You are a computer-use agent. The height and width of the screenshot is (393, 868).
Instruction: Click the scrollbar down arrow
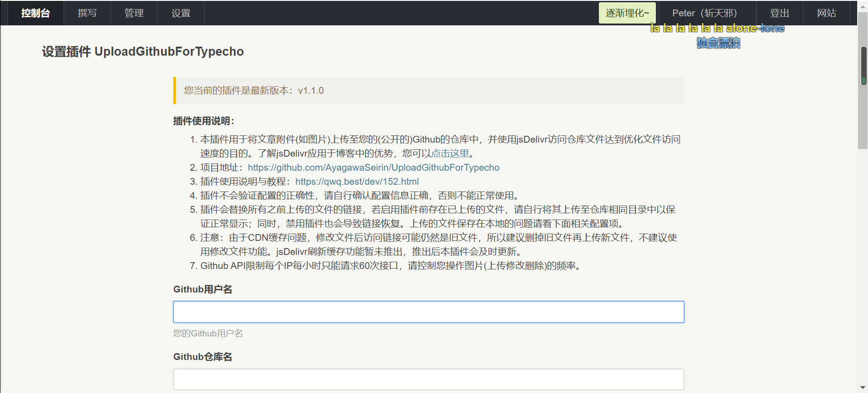(863, 388)
